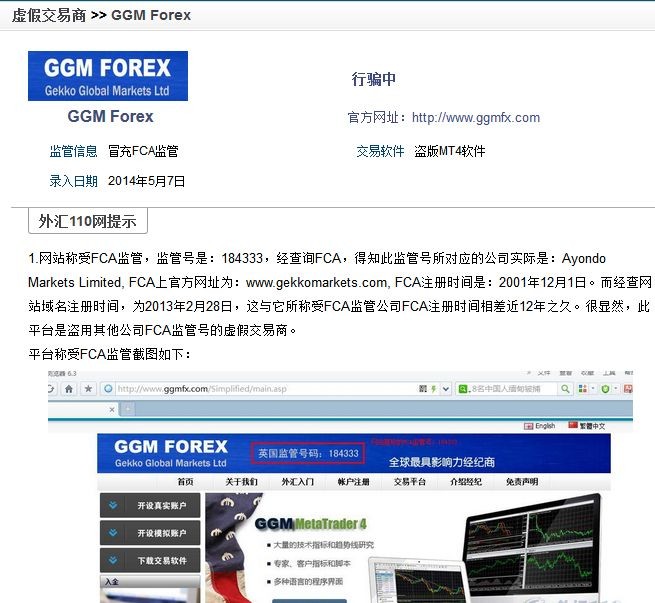Click the arrow icon beside 开设模拟账户
This screenshot has height=603, width=655.
click(113, 533)
